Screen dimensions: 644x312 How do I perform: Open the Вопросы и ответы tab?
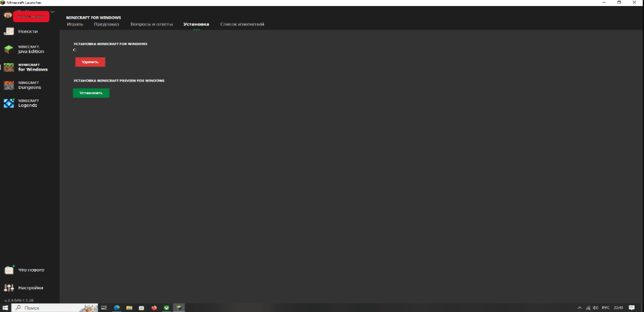point(152,24)
